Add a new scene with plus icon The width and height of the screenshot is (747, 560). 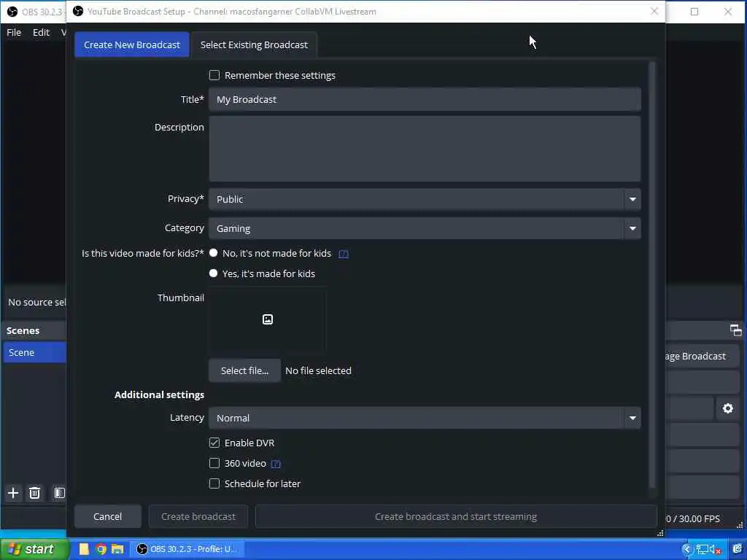click(13, 493)
